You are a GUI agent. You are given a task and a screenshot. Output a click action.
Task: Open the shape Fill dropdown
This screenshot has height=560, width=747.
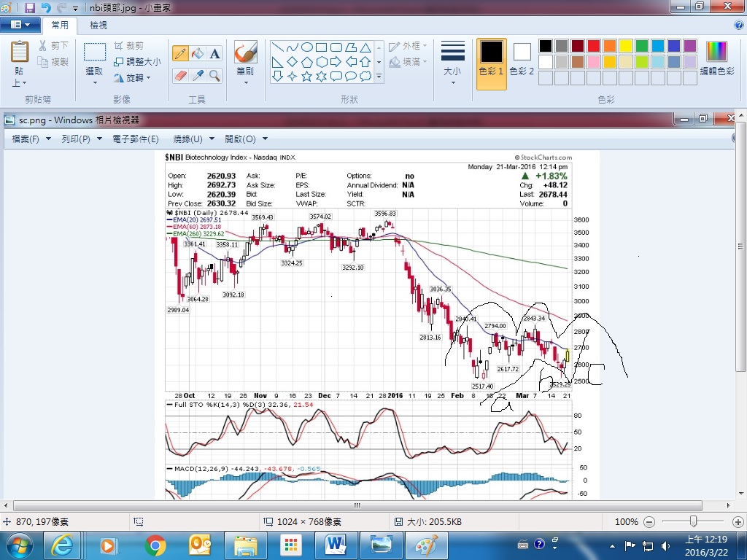pos(408,62)
